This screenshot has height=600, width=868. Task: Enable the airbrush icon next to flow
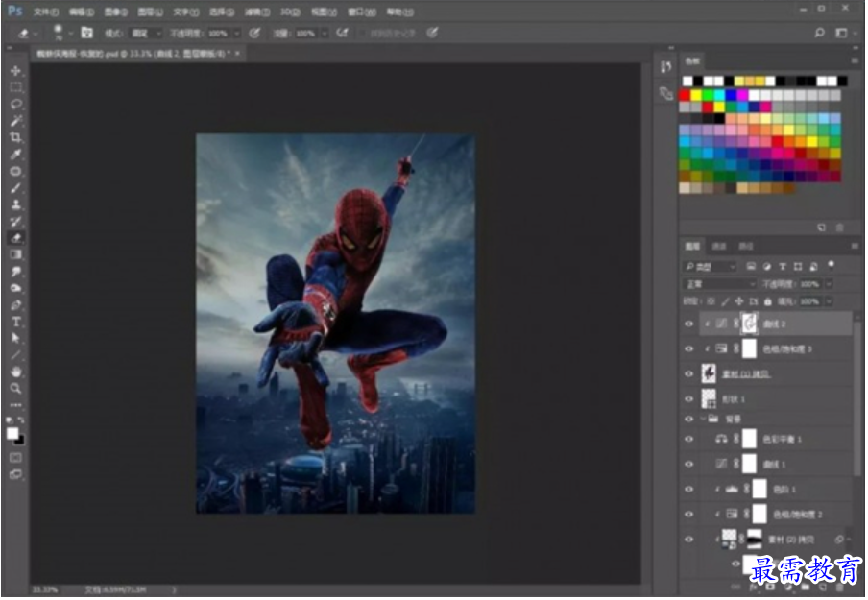pyautogui.click(x=342, y=33)
